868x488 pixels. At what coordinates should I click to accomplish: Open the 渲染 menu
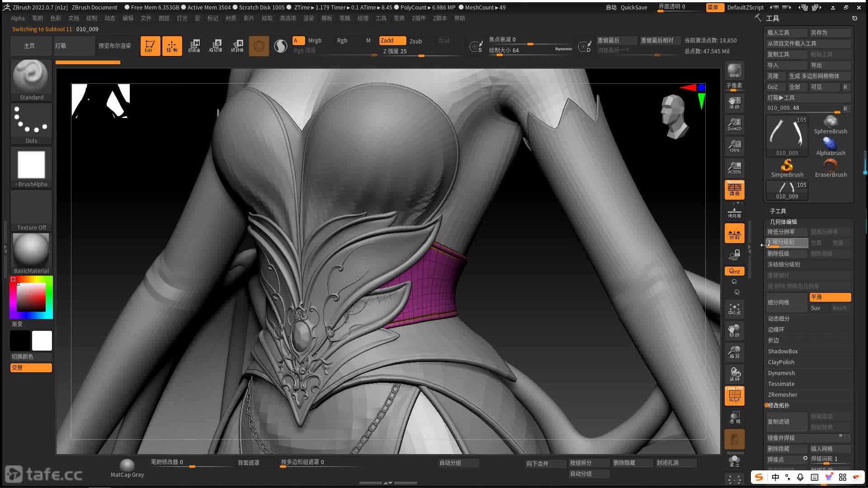(x=309, y=18)
